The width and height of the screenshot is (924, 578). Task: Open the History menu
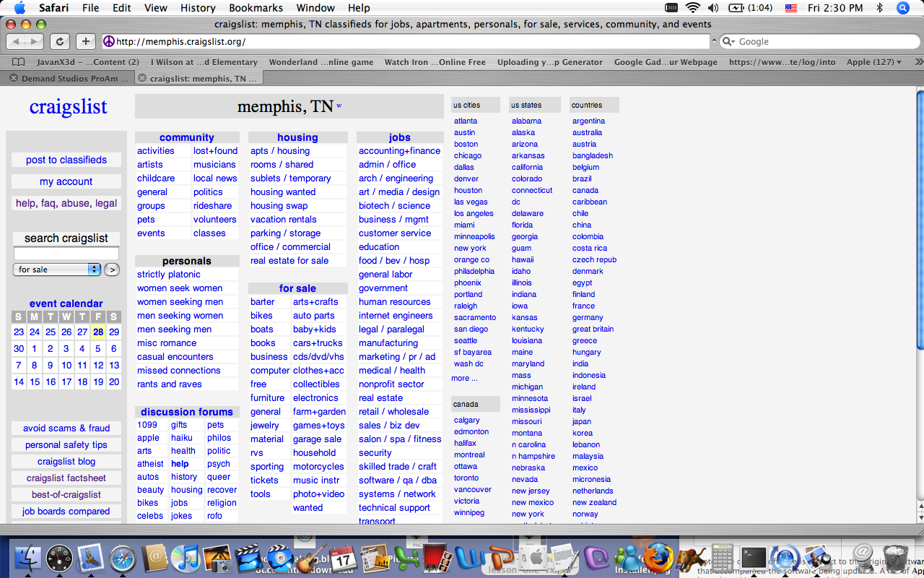(x=198, y=8)
